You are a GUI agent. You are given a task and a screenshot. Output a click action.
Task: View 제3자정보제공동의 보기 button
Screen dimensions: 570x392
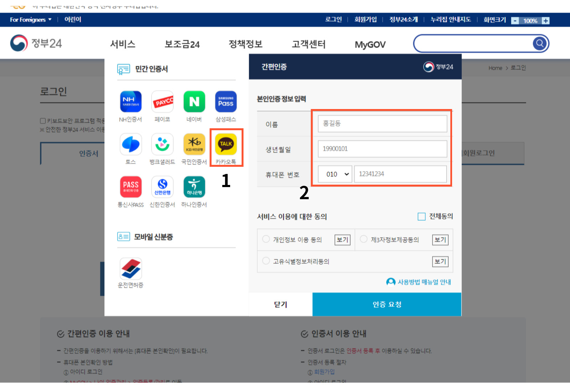pyautogui.click(x=440, y=240)
